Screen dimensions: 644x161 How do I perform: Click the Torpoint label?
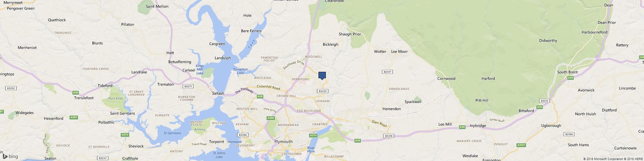tap(216, 142)
